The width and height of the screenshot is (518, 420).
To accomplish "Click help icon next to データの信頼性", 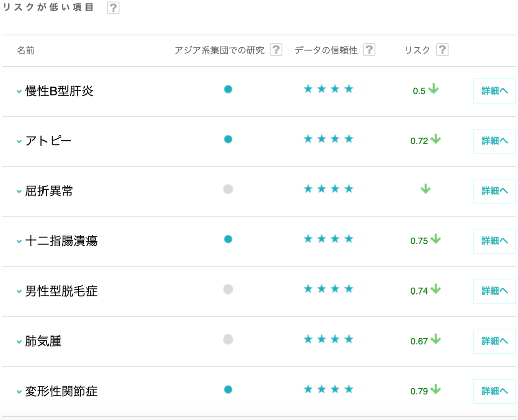I will 369,50.
